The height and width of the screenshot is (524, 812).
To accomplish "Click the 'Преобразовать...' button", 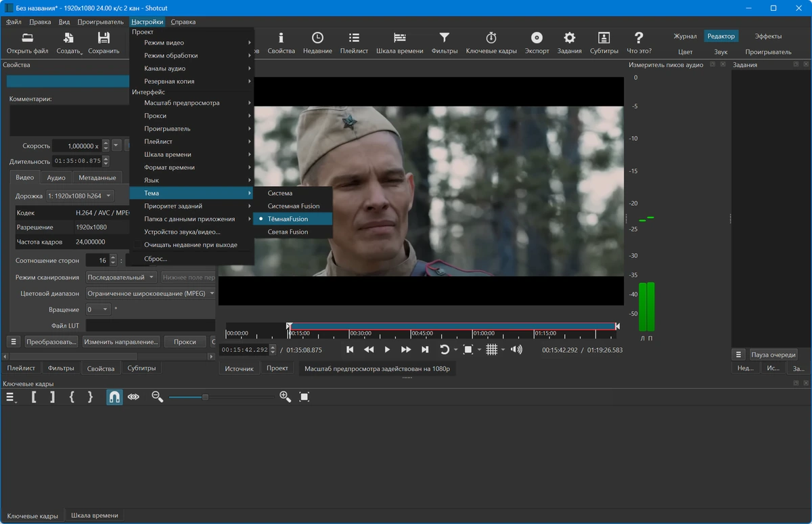I will pyautogui.click(x=51, y=342).
